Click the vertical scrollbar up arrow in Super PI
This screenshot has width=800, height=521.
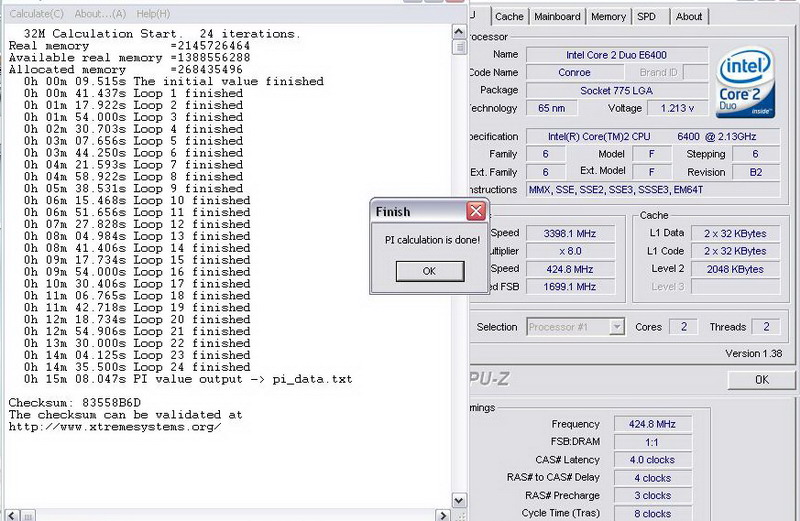(459, 32)
